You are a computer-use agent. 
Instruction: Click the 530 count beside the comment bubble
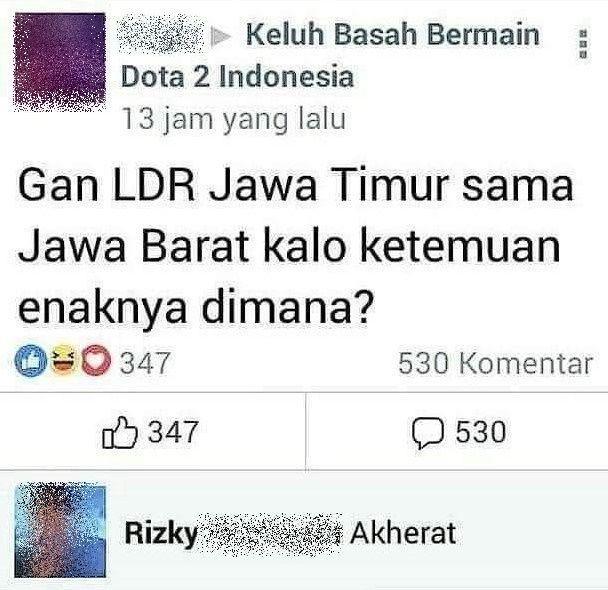480,432
